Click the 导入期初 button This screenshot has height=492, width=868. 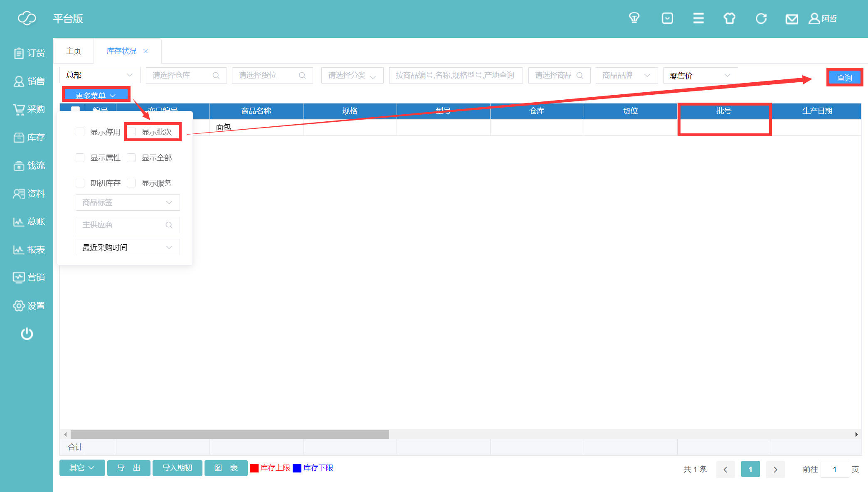pyautogui.click(x=177, y=468)
